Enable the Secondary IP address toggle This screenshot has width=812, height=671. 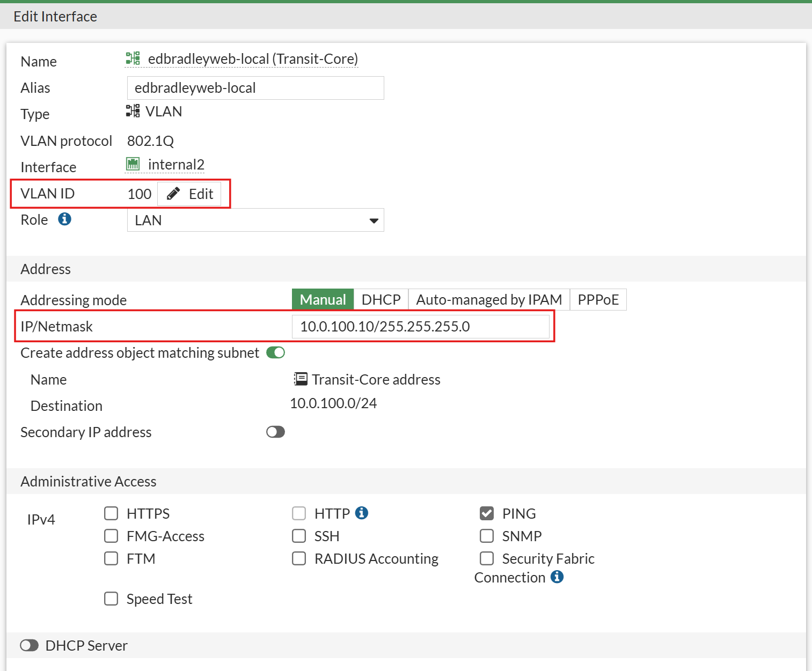[x=276, y=432]
